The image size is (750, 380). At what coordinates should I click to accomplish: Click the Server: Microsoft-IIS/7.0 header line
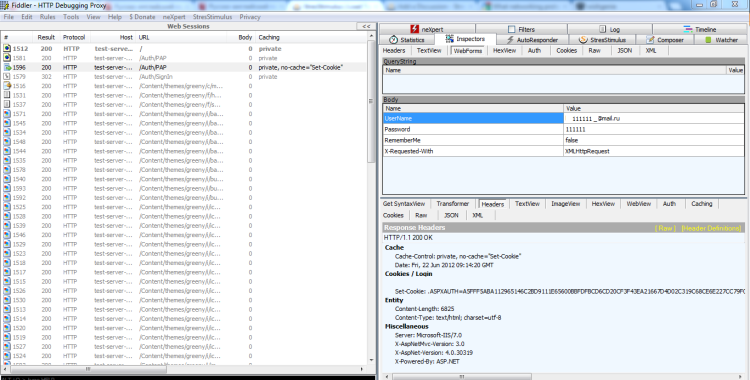tap(428, 335)
